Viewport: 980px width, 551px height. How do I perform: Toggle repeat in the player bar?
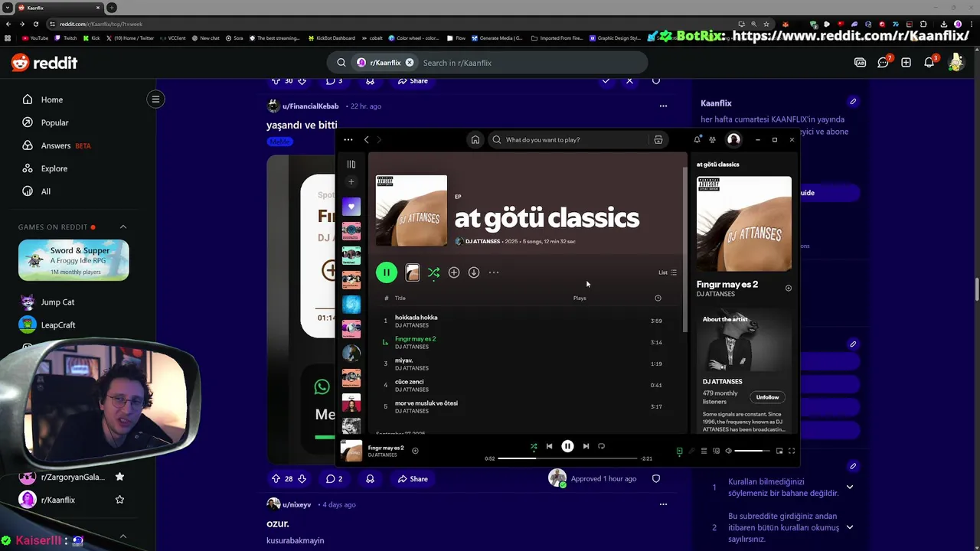click(601, 446)
